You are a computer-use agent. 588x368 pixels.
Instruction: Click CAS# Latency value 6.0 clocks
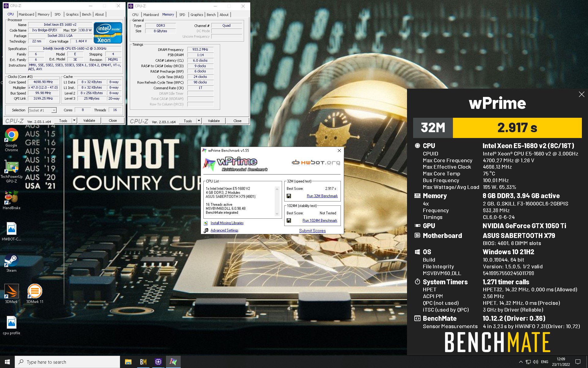[200, 60]
